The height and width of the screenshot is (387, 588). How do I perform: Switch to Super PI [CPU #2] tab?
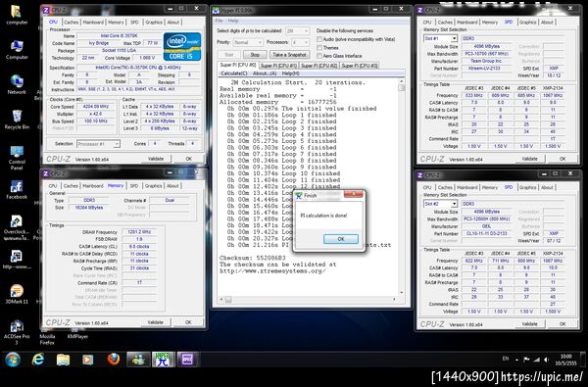pyautogui.click(x=319, y=66)
